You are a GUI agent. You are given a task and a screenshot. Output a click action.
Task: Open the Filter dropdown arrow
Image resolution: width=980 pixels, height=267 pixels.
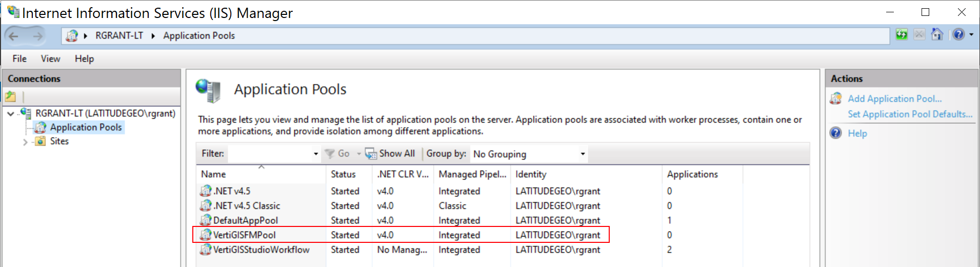(316, 154)
